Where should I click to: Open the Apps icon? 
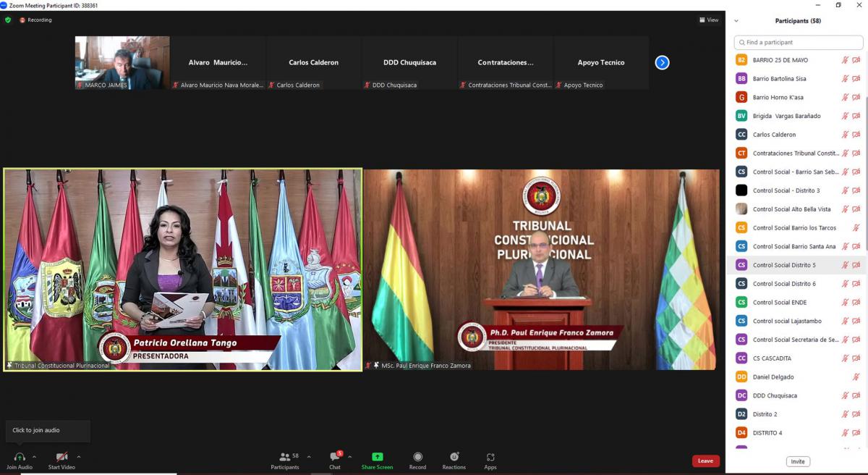pyautogui.click(x=490, y=457)
